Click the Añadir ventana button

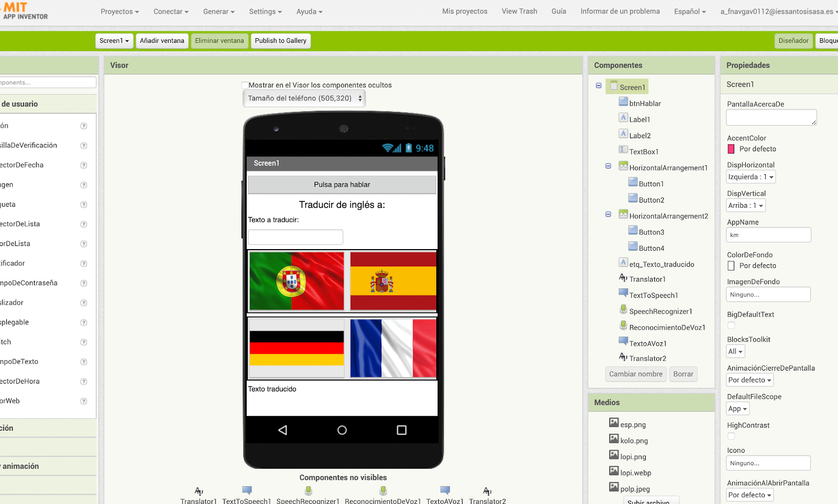coord(162,41)
